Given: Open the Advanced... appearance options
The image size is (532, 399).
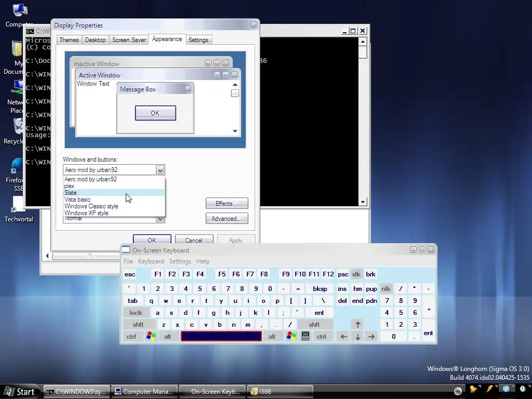Looking at the screenshot, I should 227,219.
